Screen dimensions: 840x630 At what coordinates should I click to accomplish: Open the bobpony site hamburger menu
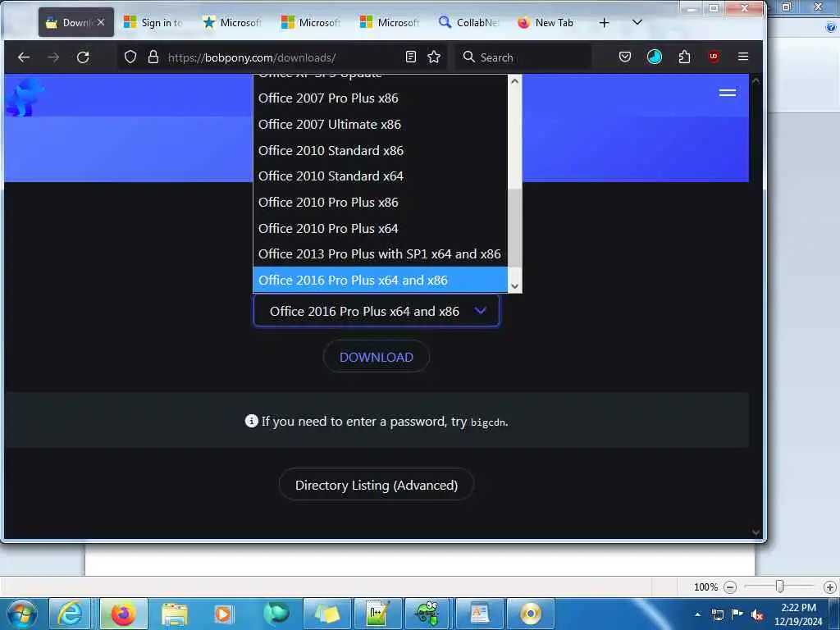coord(727,94)
